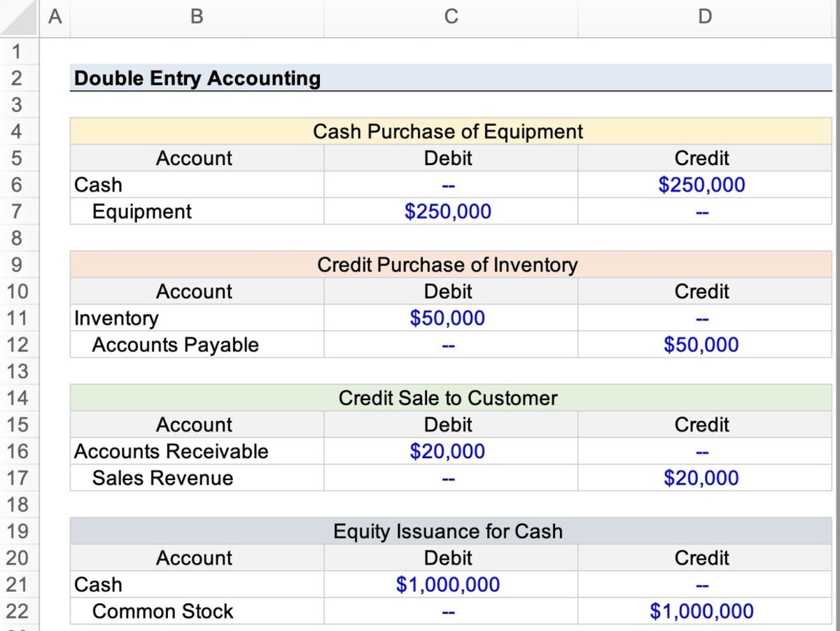The height and width of the screenshot is (631, 840).
Task: Select the Common Stock cell
Action: 197,611
